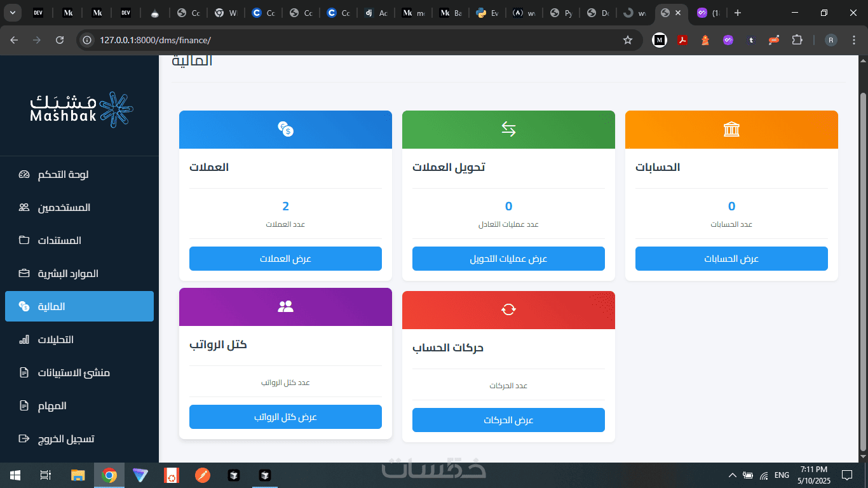
Task: Click the browser address bar URL
Action: click(x=155, y=40)
